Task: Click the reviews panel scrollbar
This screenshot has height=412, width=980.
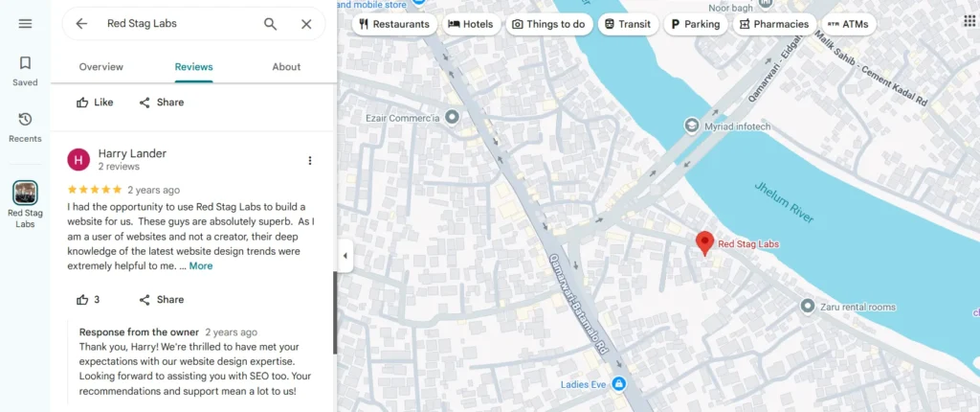Action: [x=334, y=311]
